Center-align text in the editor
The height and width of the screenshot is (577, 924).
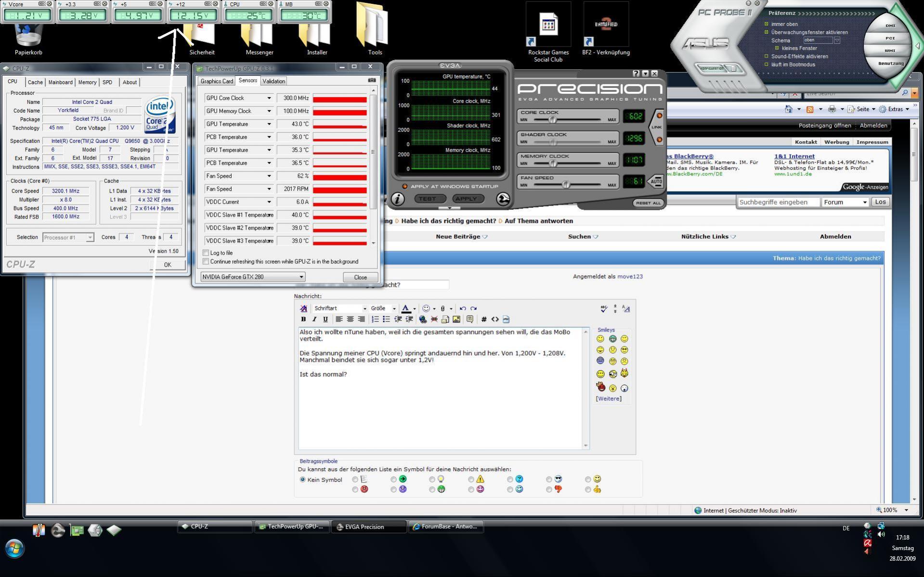point(350,319)
